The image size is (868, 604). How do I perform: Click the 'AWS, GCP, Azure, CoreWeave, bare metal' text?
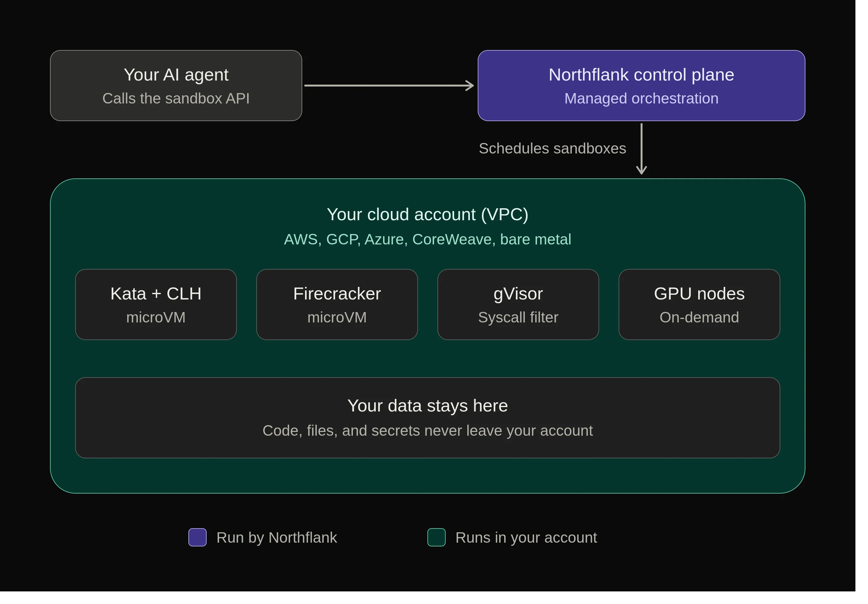pyautogui.click(x=427, y=239)
